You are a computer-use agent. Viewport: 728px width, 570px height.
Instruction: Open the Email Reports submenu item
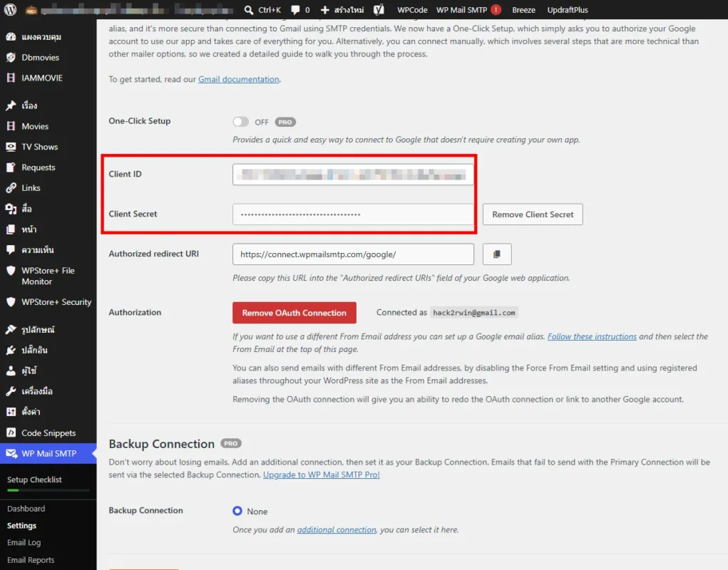(x=31, y=560)
